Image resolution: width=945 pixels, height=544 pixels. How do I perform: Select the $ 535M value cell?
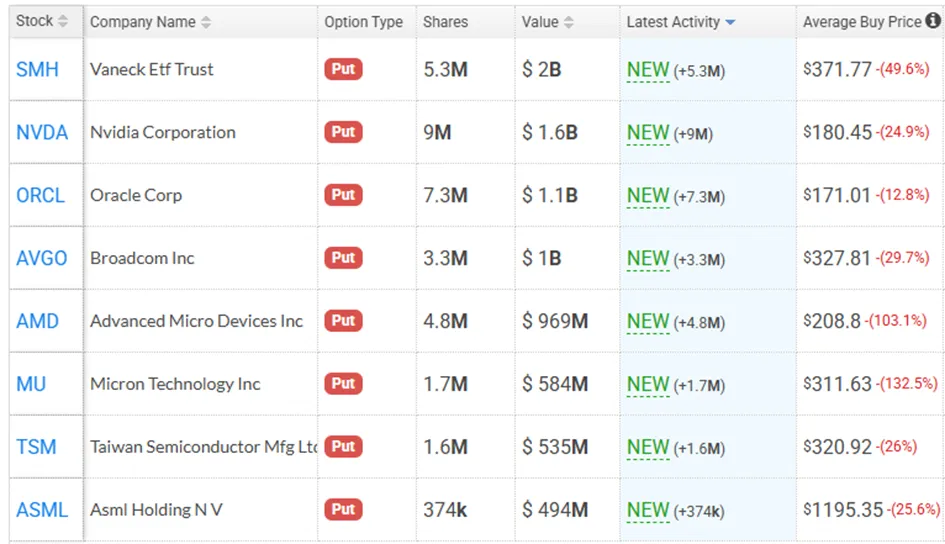pyautogui.click(x=555, y=448)
